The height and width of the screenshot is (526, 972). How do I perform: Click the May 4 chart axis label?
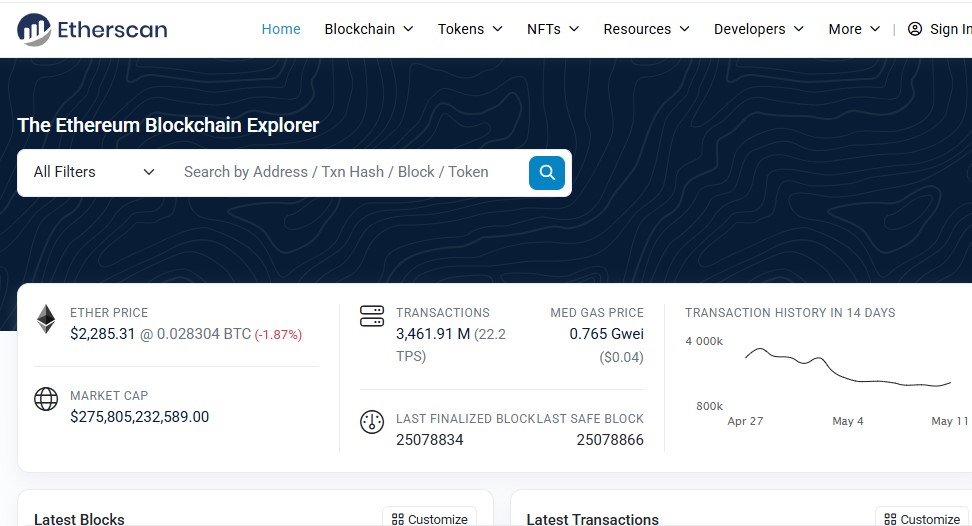847,421
